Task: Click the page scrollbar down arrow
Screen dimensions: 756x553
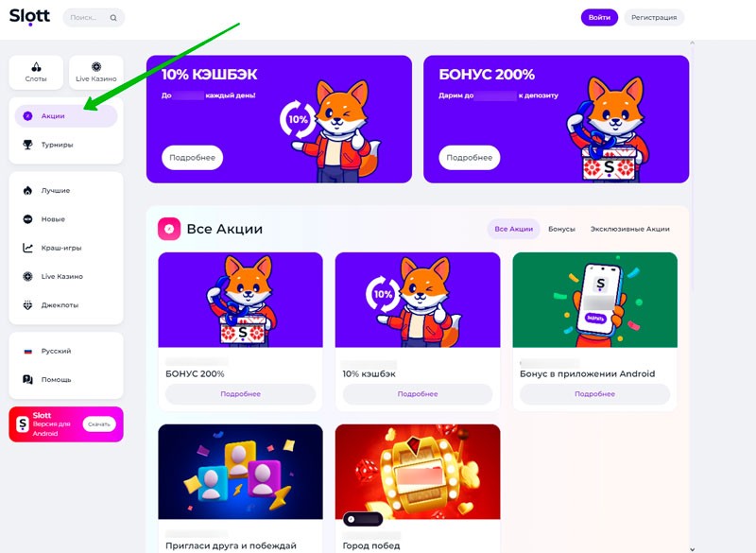Action: click(693, 549)
